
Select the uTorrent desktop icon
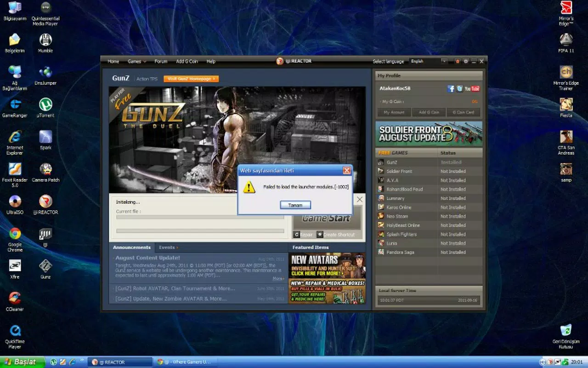click(45, 108)
